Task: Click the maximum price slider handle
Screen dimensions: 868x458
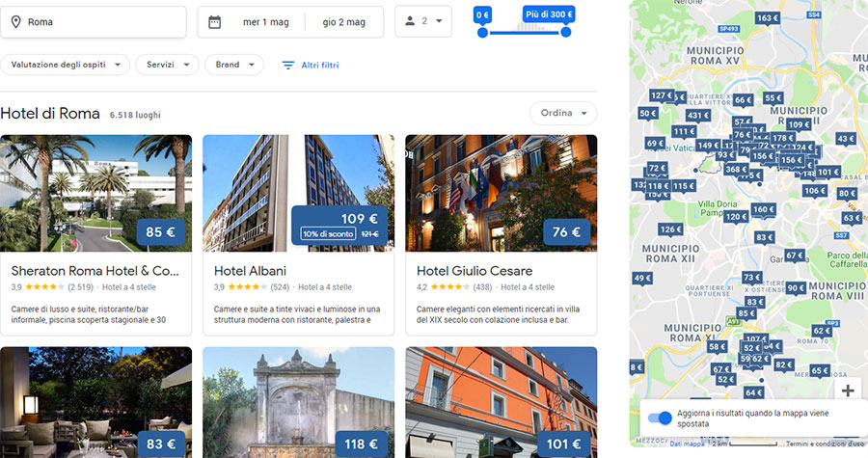Action: [x=566, y=32]
